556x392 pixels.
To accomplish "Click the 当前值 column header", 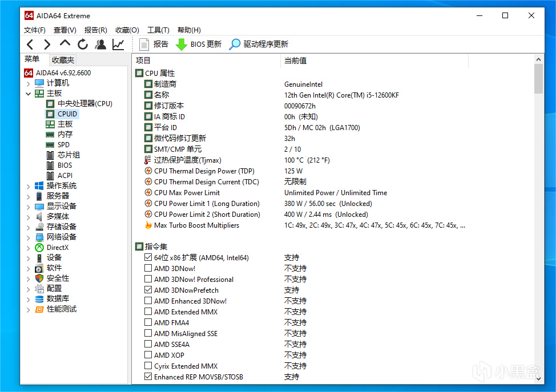I will [374, 60].
